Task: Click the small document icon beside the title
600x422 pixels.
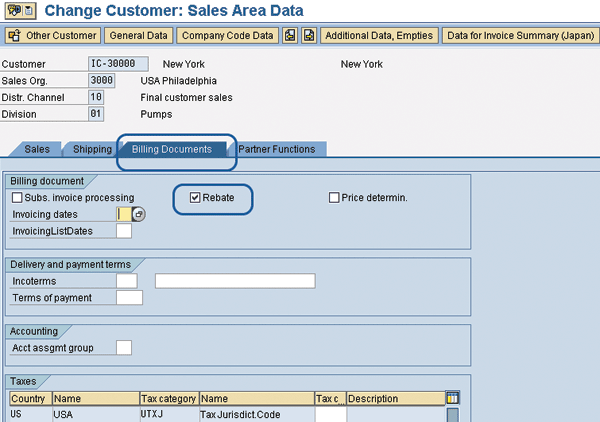Action: [29, 11]
